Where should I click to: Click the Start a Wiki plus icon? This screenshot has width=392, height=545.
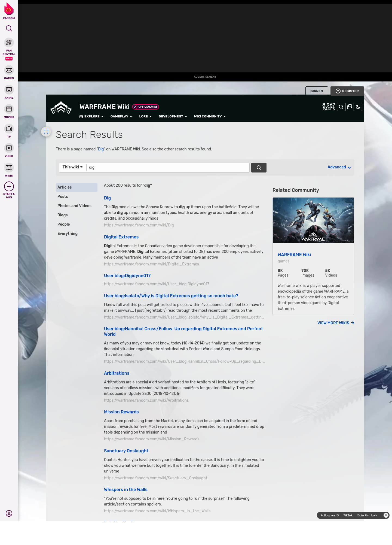click(x=9, y=187)
